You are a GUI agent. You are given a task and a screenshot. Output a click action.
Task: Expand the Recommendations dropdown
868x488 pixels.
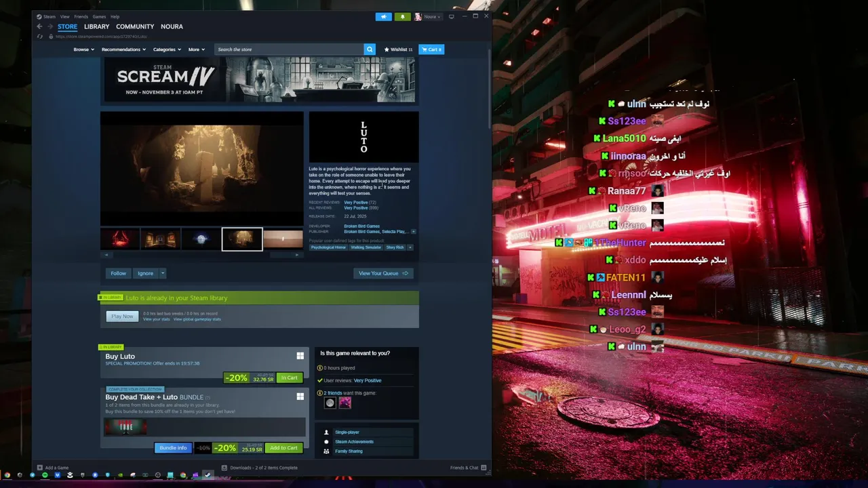[x=123, y=49]
